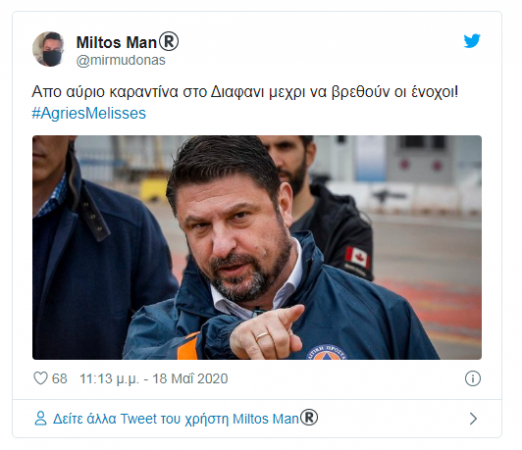The height and width of the screenshot is (450, 522).
Task: Click the registered symbol beside the header name
Action: [169, 42]
